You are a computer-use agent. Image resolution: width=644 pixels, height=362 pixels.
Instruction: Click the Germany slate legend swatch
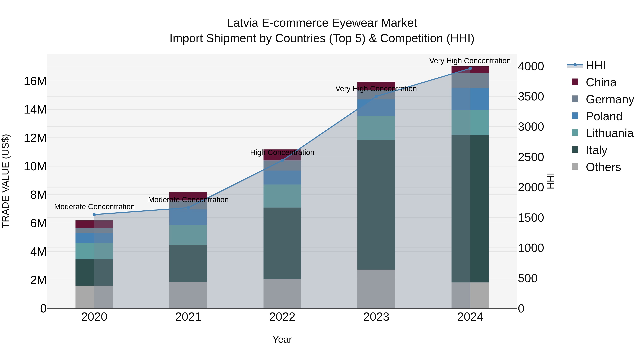click(575, 99)
